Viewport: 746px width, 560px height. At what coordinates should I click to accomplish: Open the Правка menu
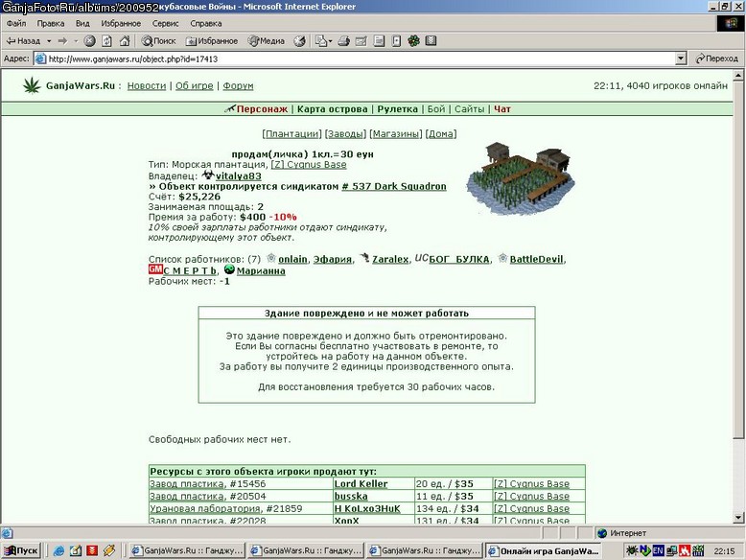(x=51, y=23)
